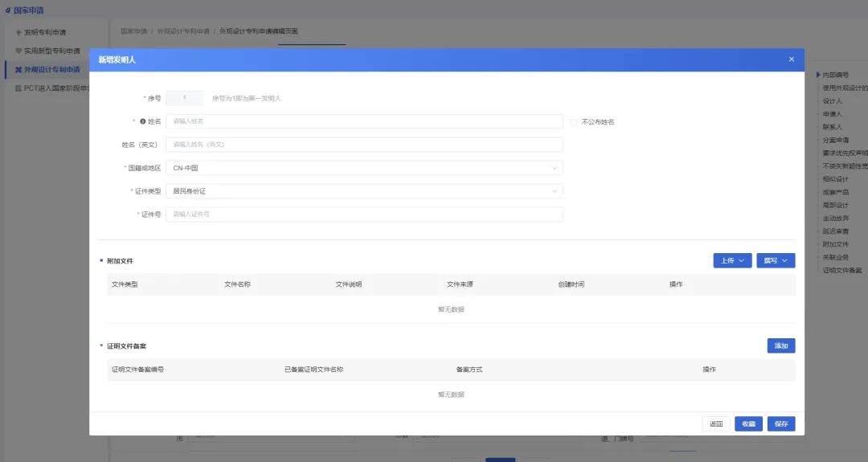Click the info icon beside 姓名 label
The image size is (868, 462).
coord(143,122)
